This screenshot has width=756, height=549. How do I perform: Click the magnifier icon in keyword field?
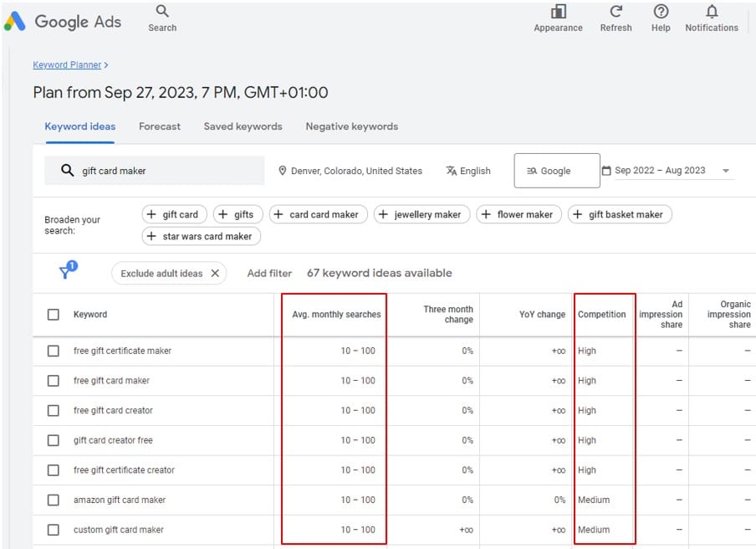(67, 170)
